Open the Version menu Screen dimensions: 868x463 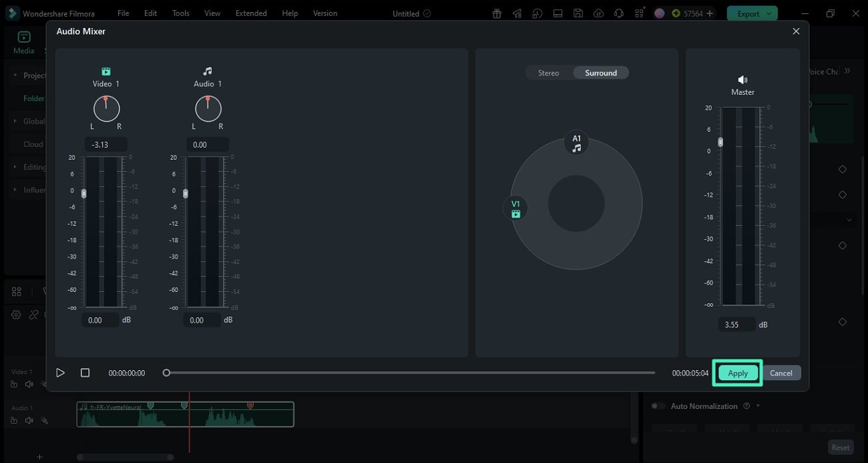[325, 13]
